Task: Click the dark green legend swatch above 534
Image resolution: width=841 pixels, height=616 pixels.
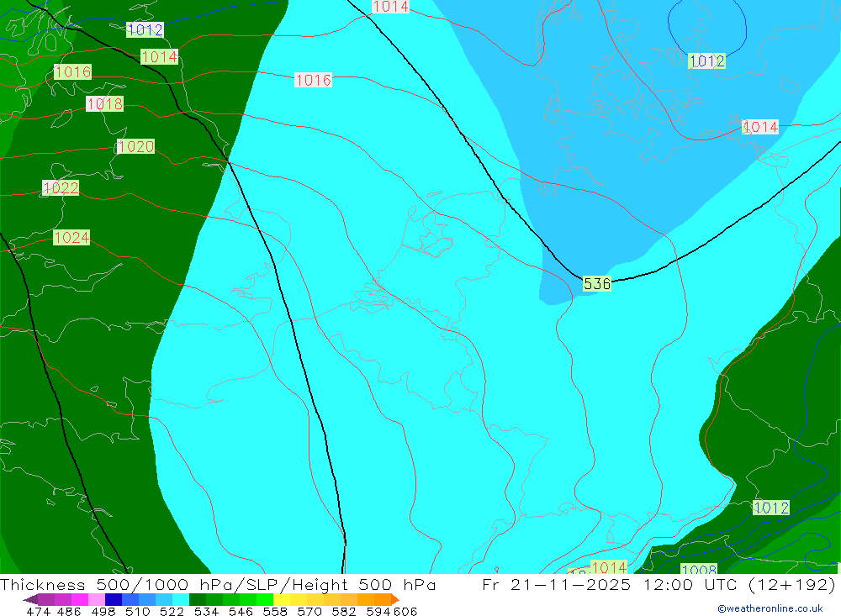Action: pos(198,599)
